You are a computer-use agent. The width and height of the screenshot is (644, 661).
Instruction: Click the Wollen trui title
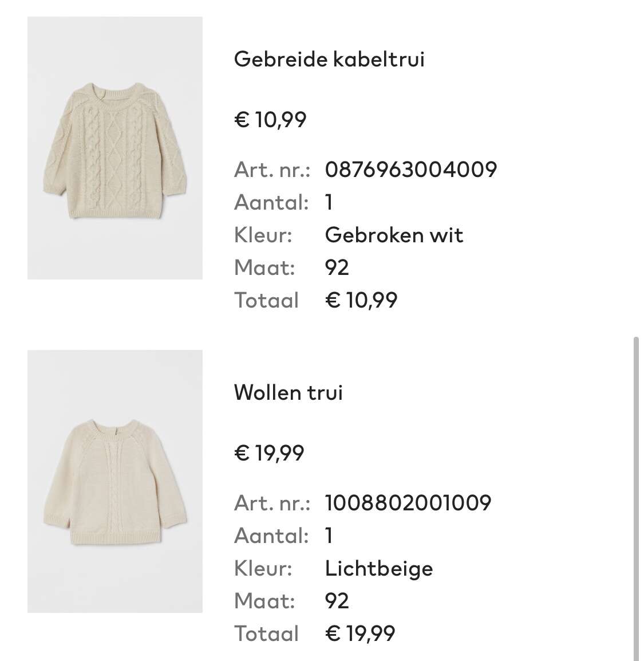[288, 392]
